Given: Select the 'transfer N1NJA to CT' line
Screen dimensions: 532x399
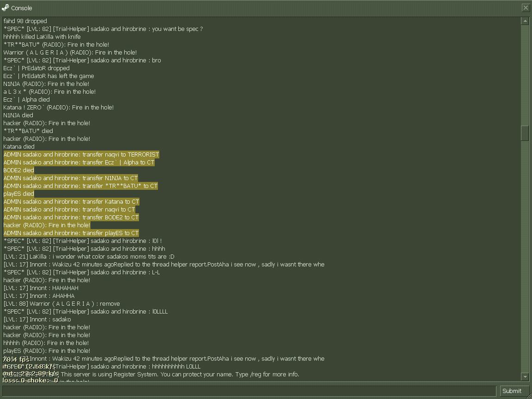Looking at the screenshot, I should tap(71, 178).
